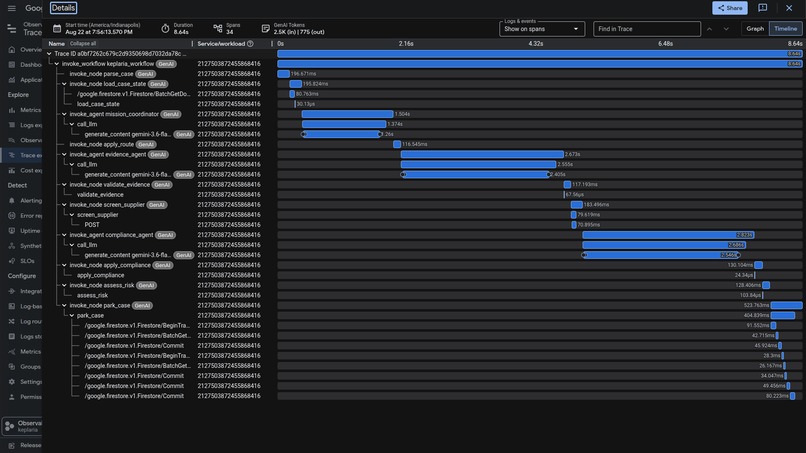Image resolution: width=806 pixels, height=453 pixels.
Task: Go to previous search match arrow
Action: tap(709, 29)
